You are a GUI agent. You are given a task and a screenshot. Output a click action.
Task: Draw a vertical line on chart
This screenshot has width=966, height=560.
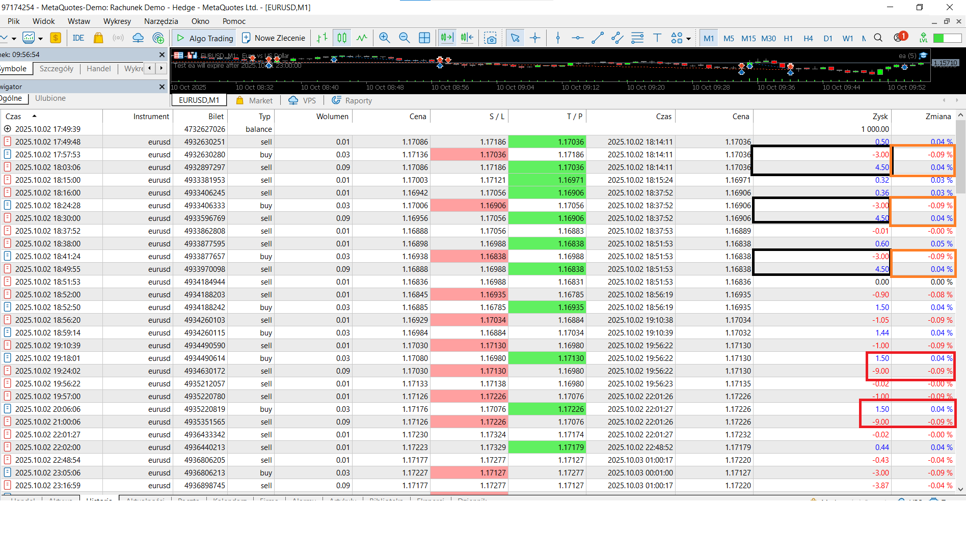point(558,38)
